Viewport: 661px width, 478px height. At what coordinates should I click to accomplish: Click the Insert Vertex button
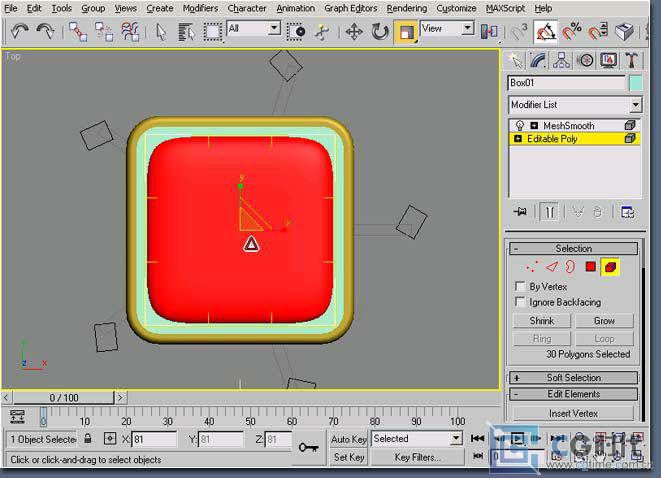(573, 414)
